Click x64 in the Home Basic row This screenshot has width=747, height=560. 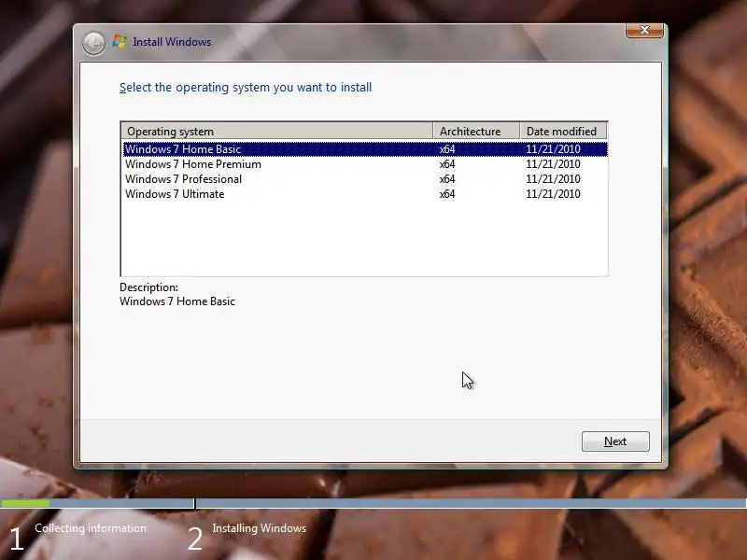tap(447, 149)
